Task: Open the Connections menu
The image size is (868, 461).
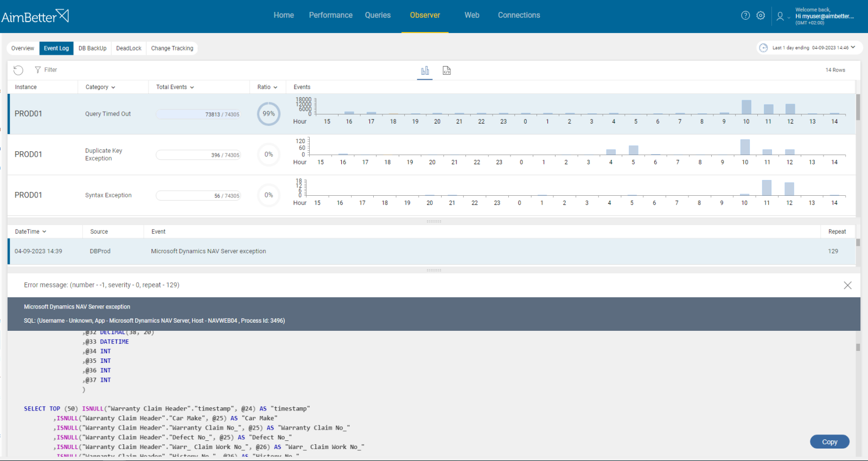Action: 519,15
